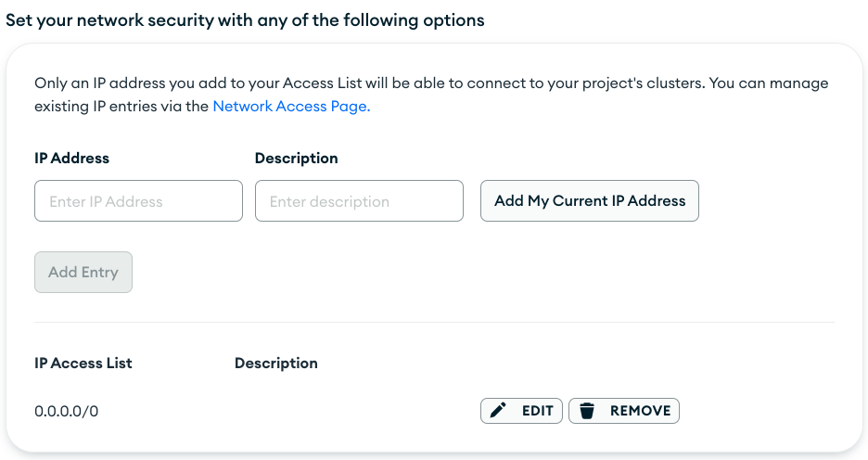Click the pencil icon beside 0.0.0.0/0
This screenshot has height=460, width=868.
(498, 410)
